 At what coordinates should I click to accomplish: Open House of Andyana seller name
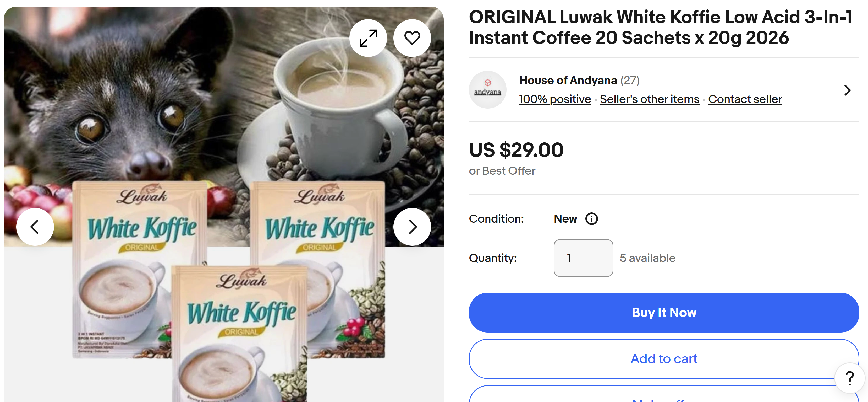568,80
